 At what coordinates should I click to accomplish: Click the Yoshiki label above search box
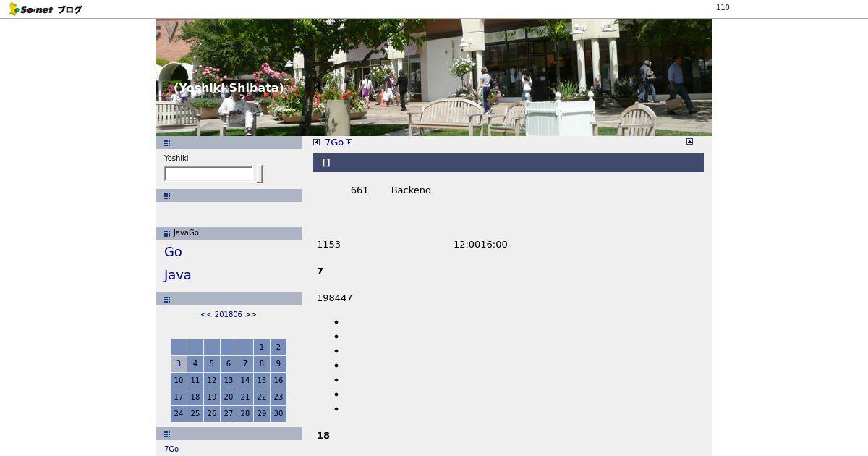[x=176, y=159]
